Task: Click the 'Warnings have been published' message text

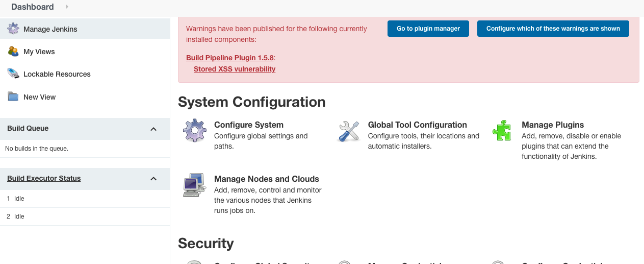Action: click(276, 34)
